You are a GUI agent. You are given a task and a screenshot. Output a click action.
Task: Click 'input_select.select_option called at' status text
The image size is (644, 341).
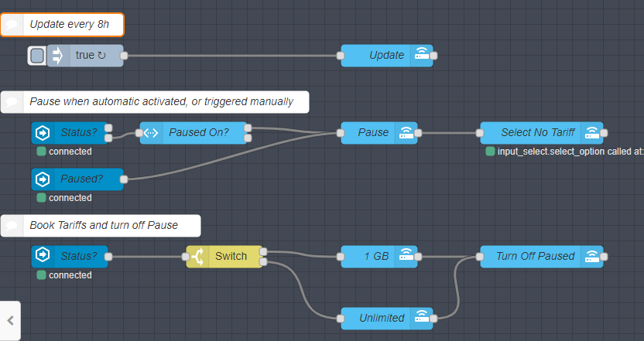[570, 152]
